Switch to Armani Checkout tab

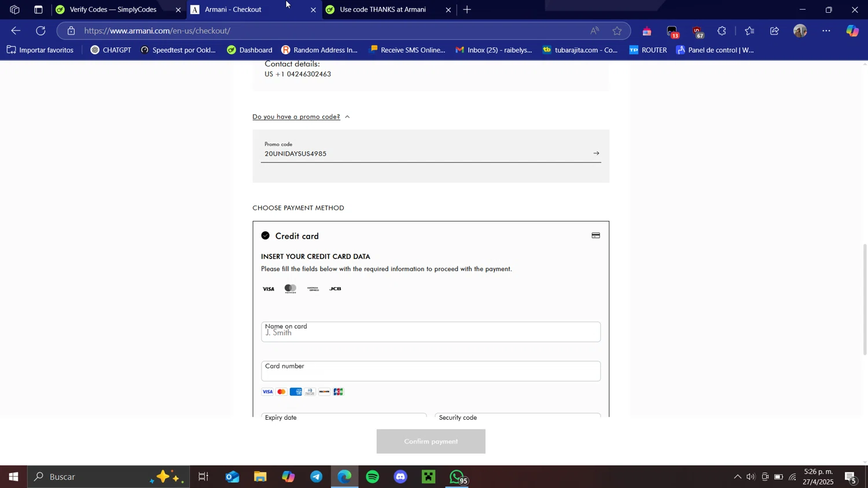coord(233,10)
